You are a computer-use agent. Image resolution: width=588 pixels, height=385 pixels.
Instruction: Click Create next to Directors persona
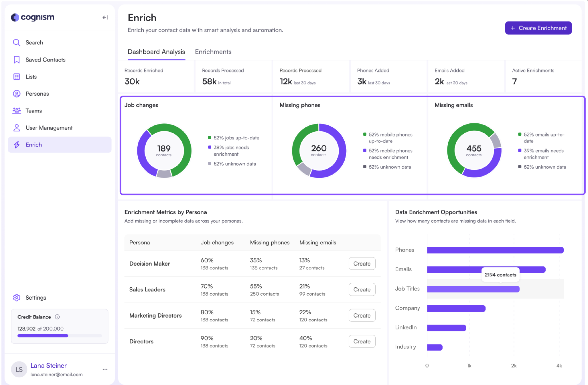tap(362, 341)
